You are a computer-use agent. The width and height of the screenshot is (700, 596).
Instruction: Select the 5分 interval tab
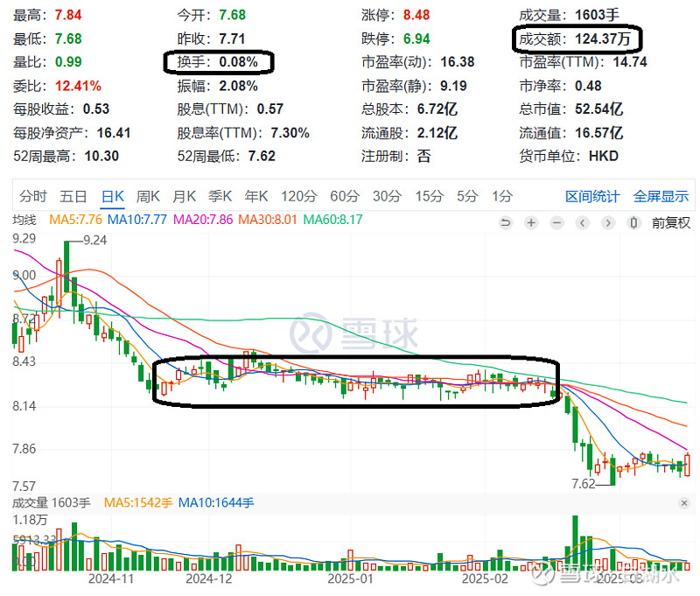coord(467,196)
